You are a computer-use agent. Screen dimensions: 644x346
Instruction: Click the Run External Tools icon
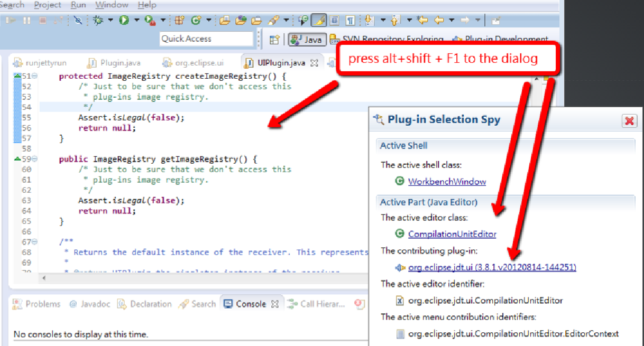(x=150, y=21)
